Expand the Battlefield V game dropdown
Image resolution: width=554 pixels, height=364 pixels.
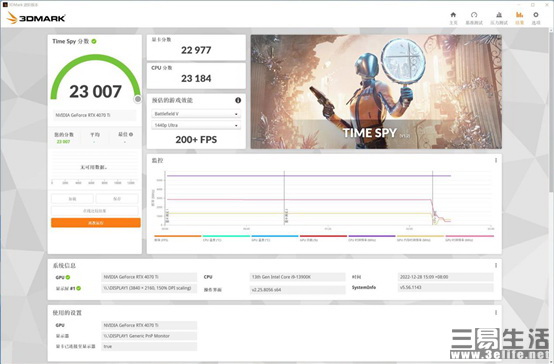pos(196,114)
